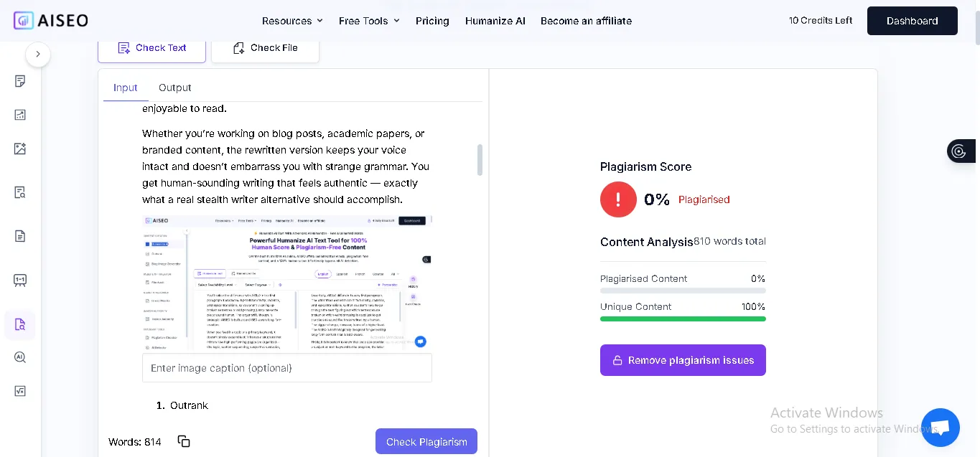Click the '810 words total' text
980x457 pixels.
pyautogui.click(x=729, y=241)
